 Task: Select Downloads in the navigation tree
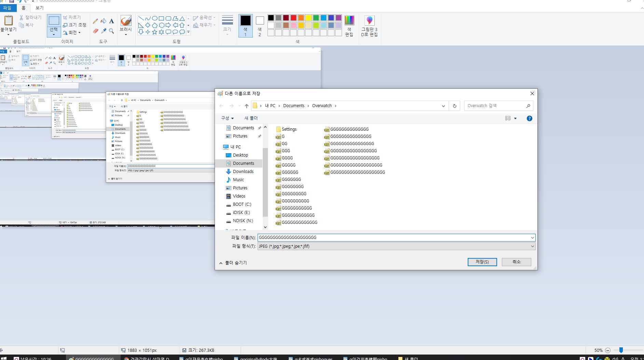click(243, 172)
